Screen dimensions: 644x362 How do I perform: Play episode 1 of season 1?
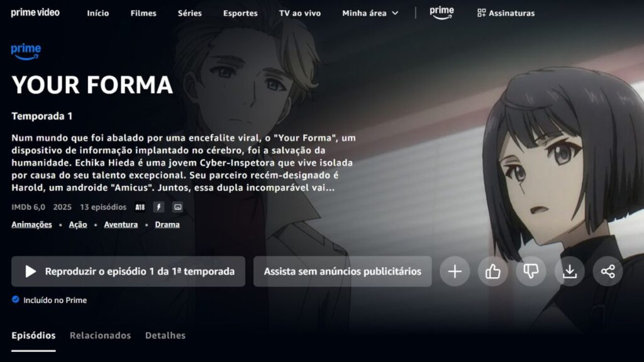coord(128,271)
